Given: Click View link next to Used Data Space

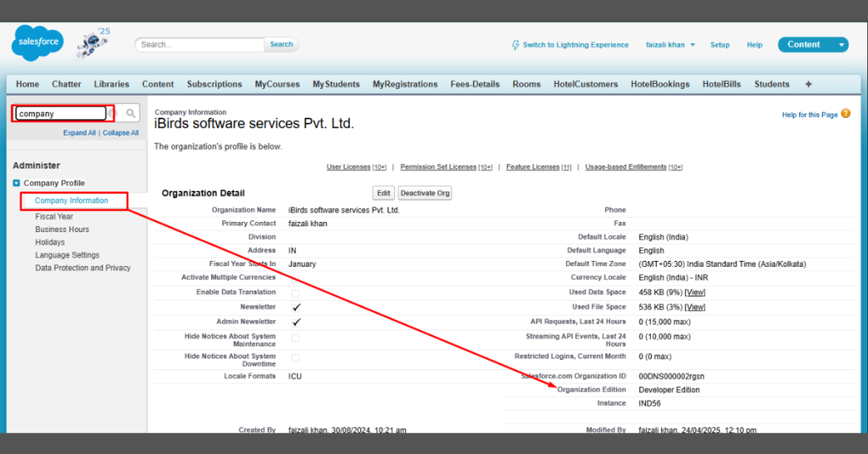Looking at the screenshot, I should (x=695, y=292).
